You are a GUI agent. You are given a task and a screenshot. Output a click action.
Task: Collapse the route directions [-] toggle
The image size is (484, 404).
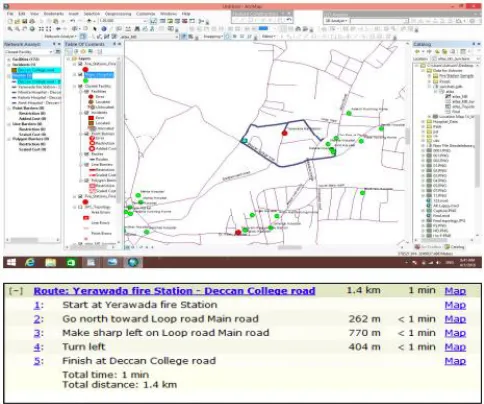pyautogui.click(x=16, y=291)
